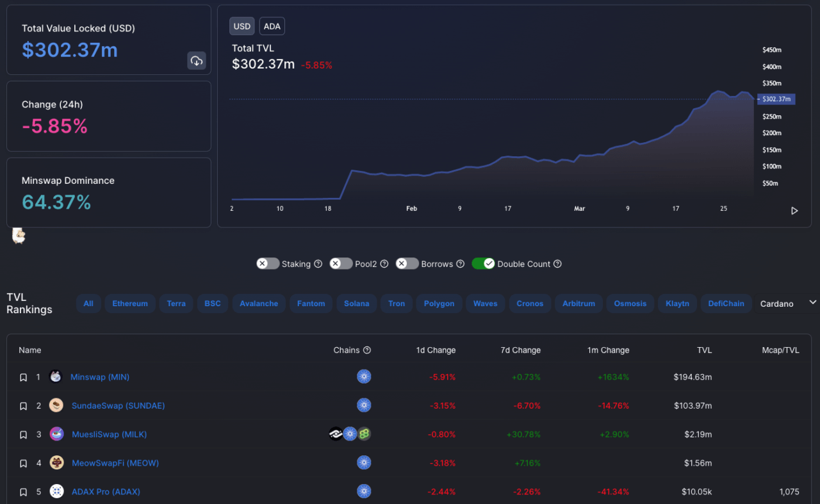Image resolution: width=820 pixels, height=504 pixels.
Task: Click the MeowSwapFi protocol logo
Action: tap(56, 462)
